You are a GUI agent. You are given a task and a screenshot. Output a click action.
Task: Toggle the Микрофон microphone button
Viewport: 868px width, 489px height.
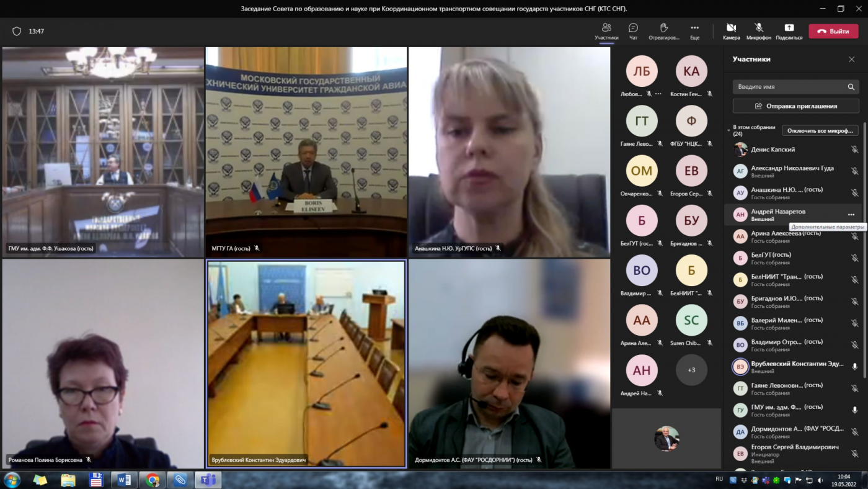point(758,27)
